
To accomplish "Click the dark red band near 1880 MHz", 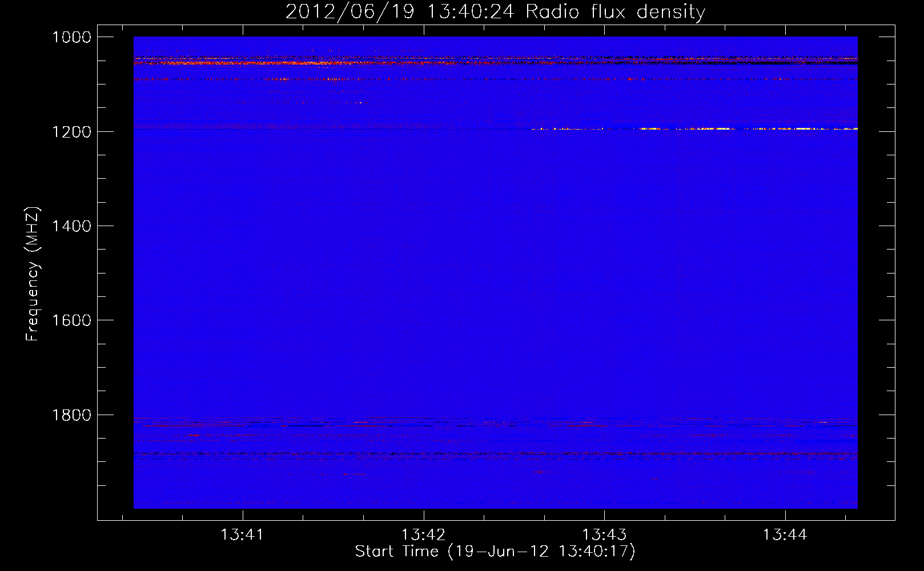I will 495,455.
